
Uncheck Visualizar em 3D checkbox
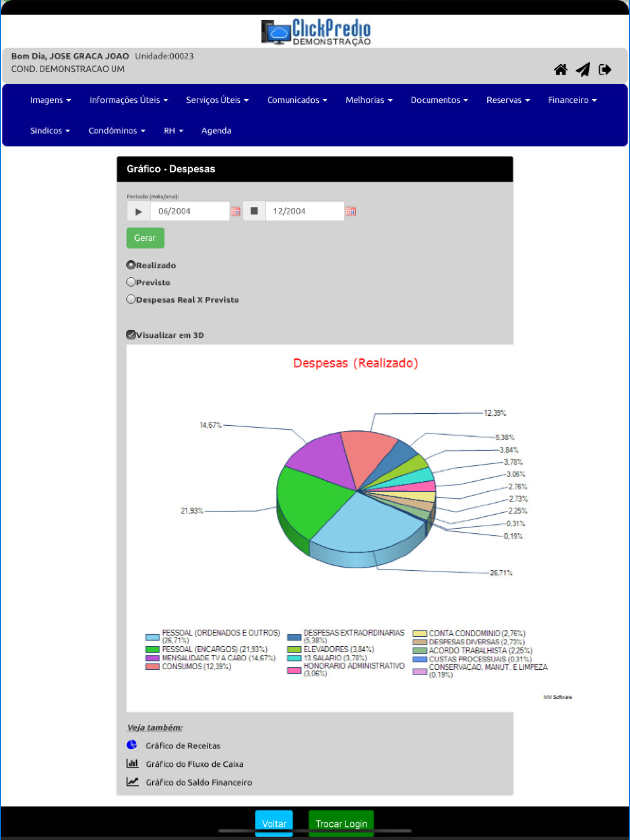coord(131,335)
